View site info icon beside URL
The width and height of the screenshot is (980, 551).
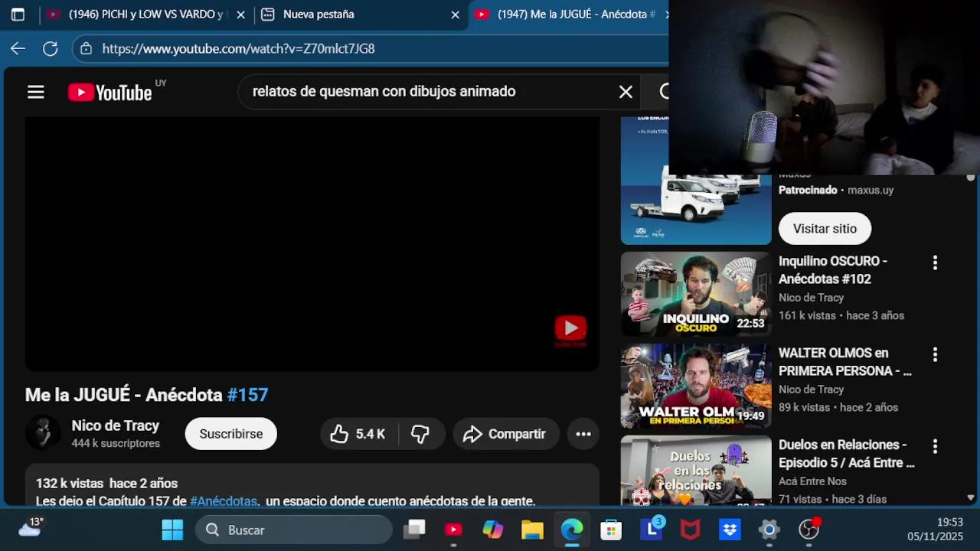tap(86, 48)
